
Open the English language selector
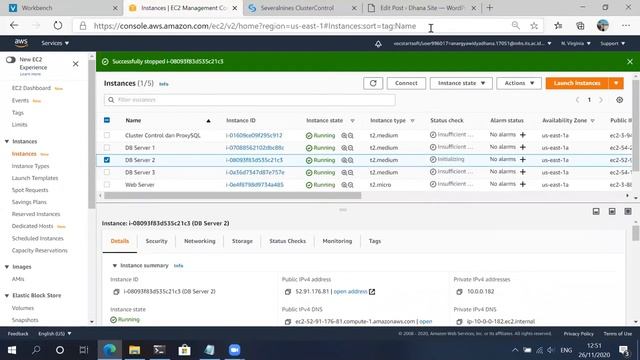pos(55,333)
